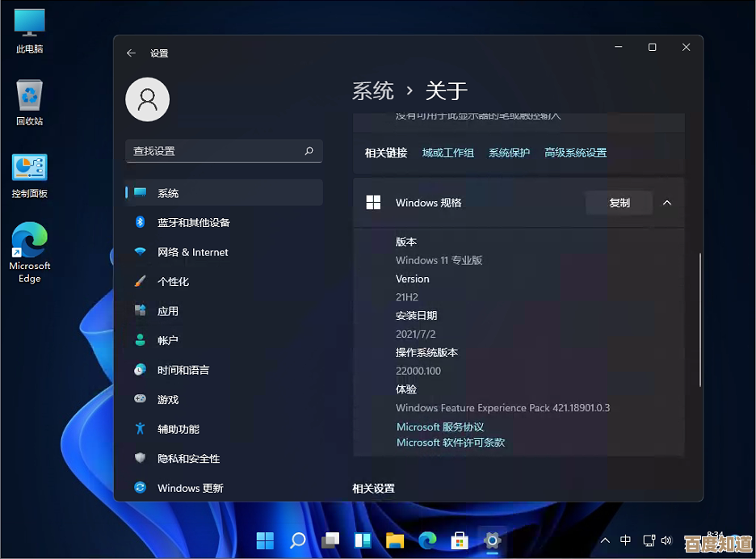The image size is (756, 559).
Task: Select 个性化 in the sidebar
Action: click(173, 281)
